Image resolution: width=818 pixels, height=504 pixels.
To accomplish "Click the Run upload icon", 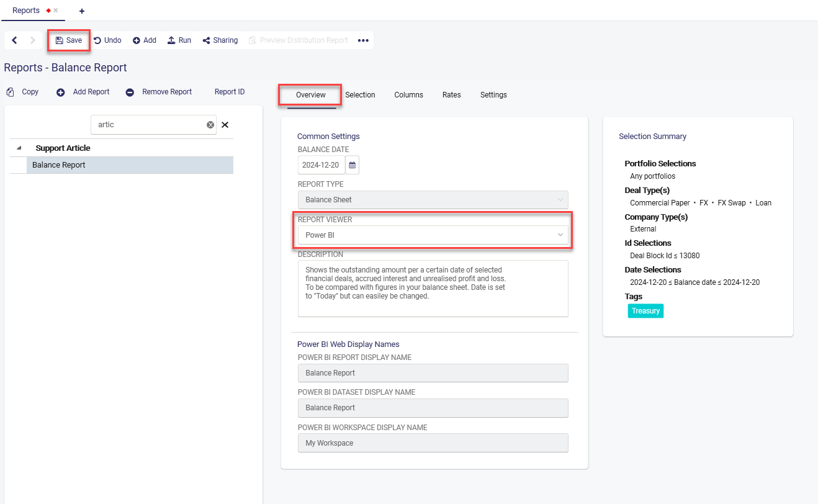I will point(171,40).
